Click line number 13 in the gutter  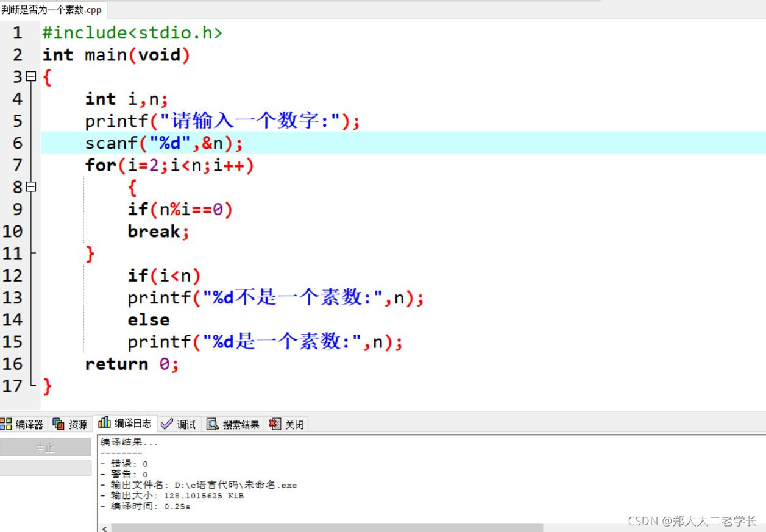(x=12, y=298)
